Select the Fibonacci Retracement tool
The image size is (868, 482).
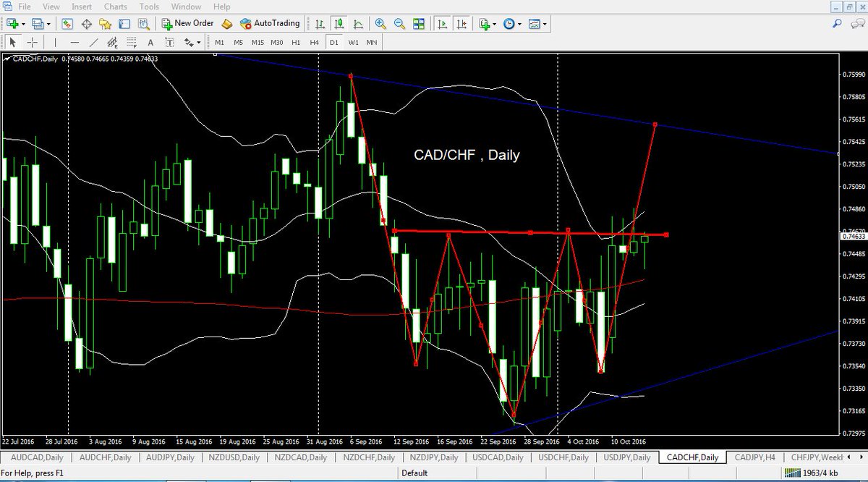click(x=132, y=43)
